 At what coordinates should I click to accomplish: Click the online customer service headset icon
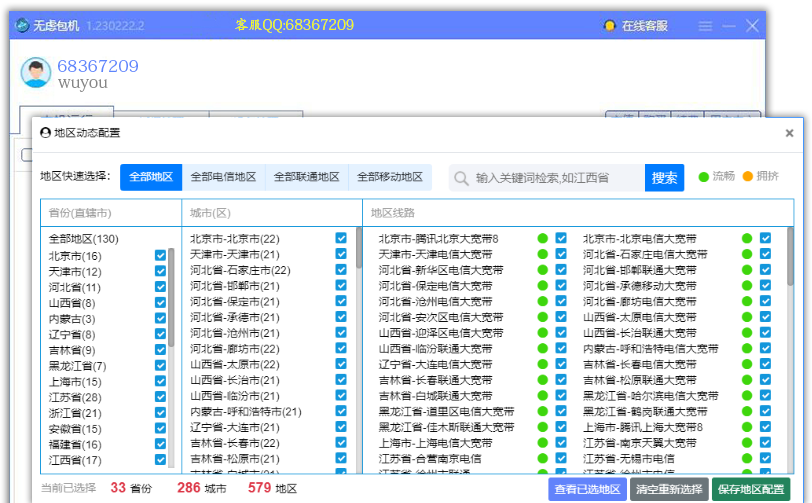(x=609, y=25)
